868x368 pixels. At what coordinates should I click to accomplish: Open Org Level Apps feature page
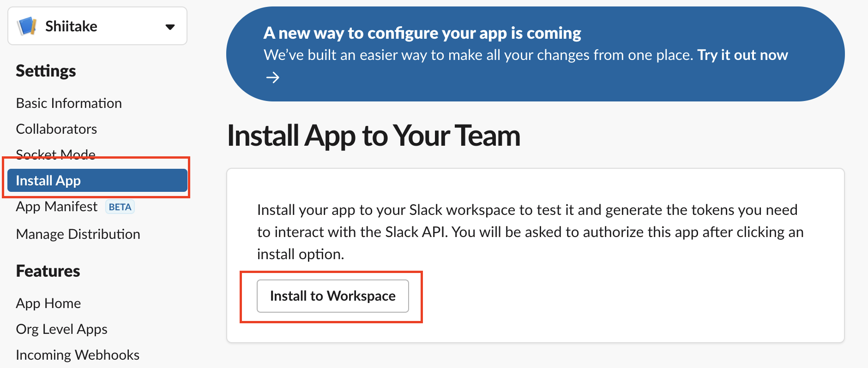click(62, 329)
